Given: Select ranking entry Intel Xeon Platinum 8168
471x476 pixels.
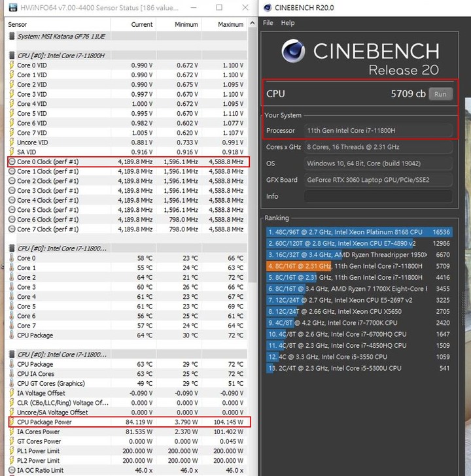Looking at the screenshot, I should [359, 232].
